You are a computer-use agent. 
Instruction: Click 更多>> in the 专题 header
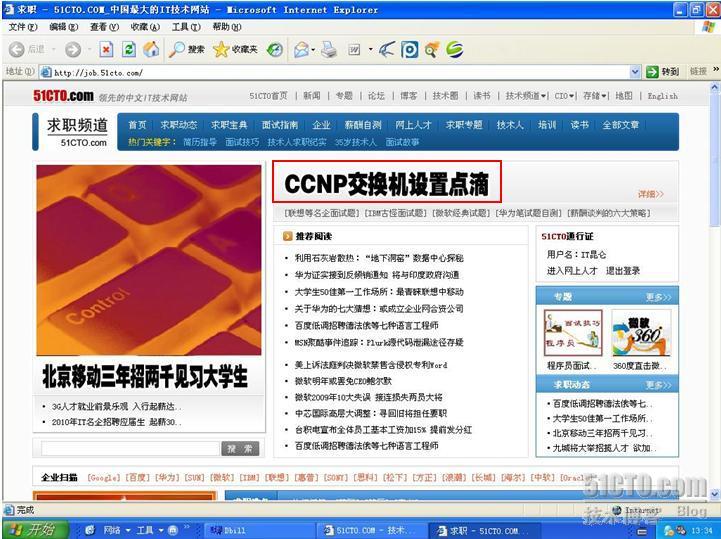pyautogui.click(x=658, y=298)
